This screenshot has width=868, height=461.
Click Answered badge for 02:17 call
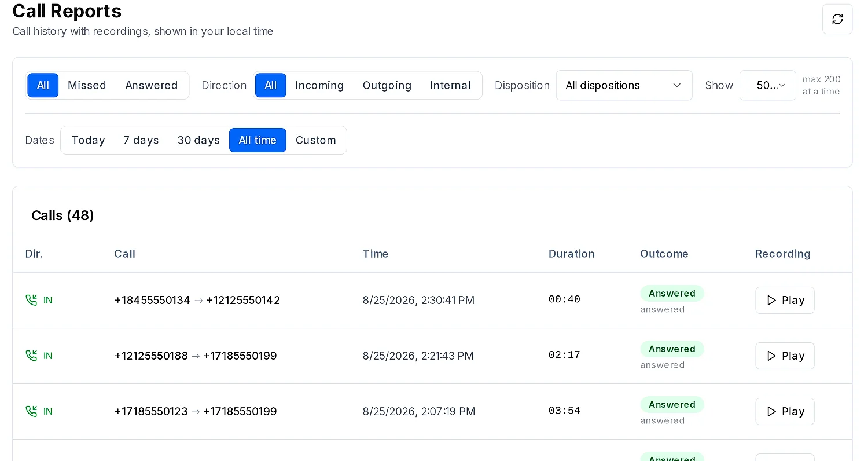672,349
